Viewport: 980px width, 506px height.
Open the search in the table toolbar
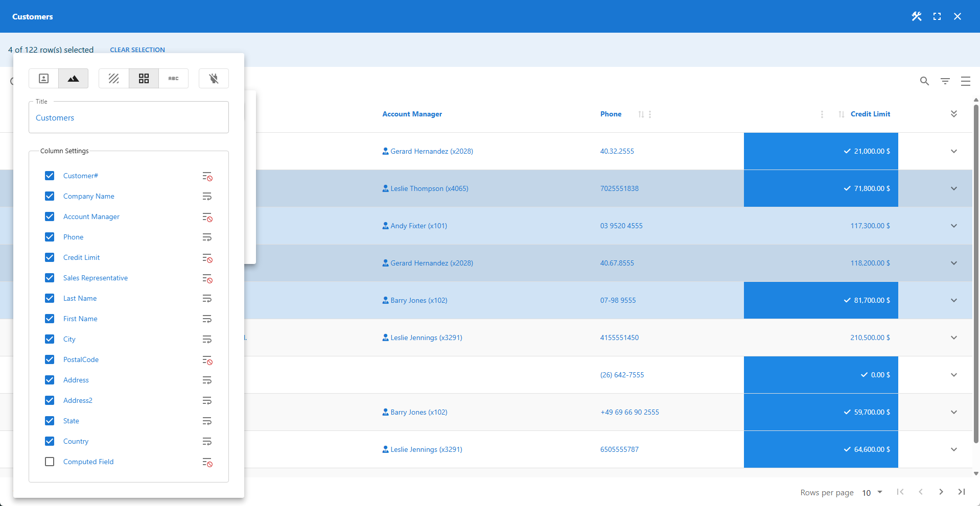(x=924, y=81)
